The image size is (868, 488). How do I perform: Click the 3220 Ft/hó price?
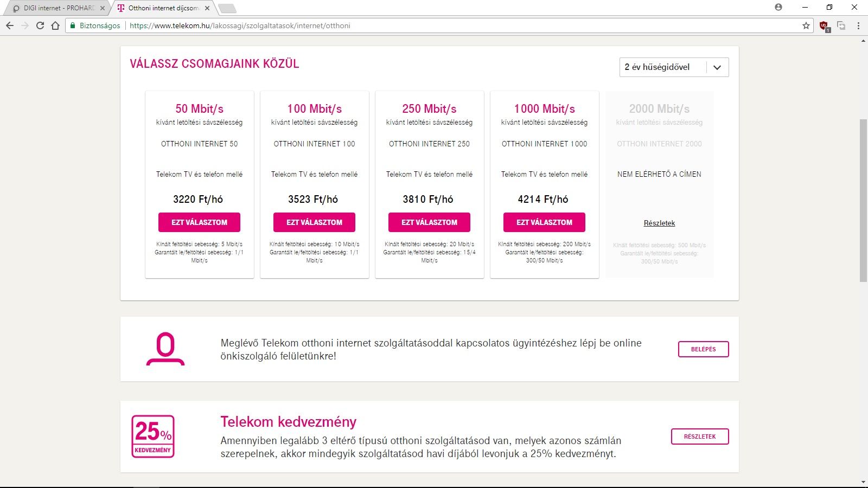(x=198, y=199)
